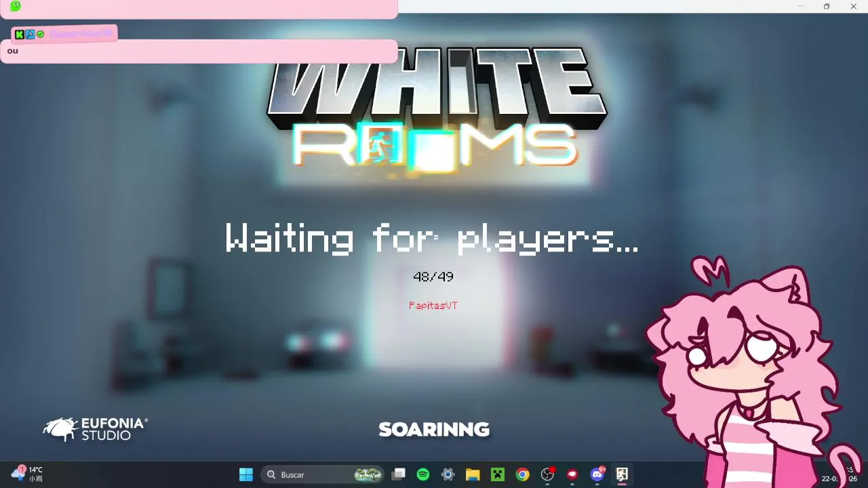Open the Settings gear on taskbar

point(448,474)
